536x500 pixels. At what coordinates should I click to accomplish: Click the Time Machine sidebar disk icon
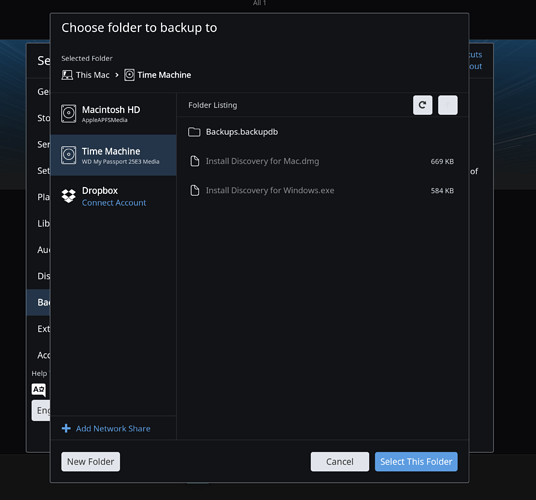pyautogui.click(x=69, y=155)
